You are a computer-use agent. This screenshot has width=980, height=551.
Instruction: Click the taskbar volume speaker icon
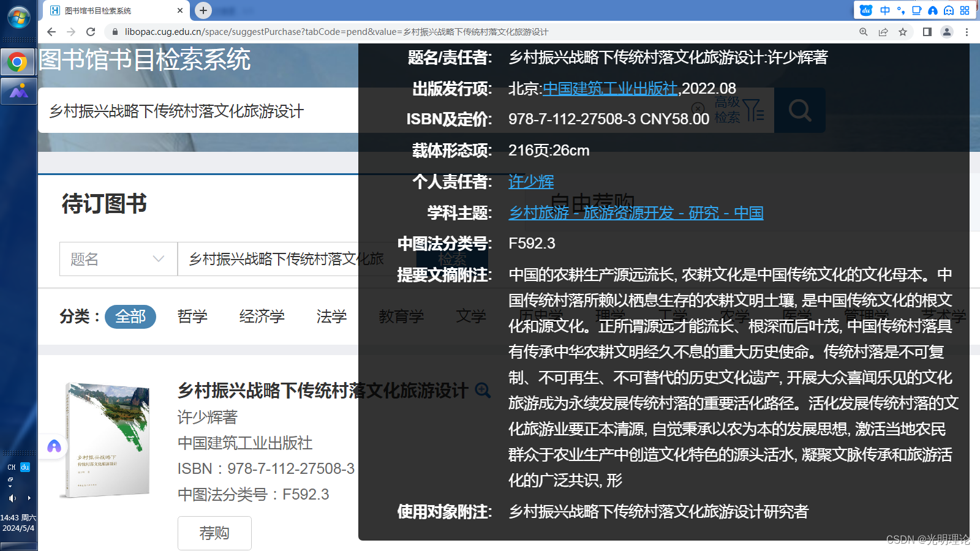[x=12, y=498]
